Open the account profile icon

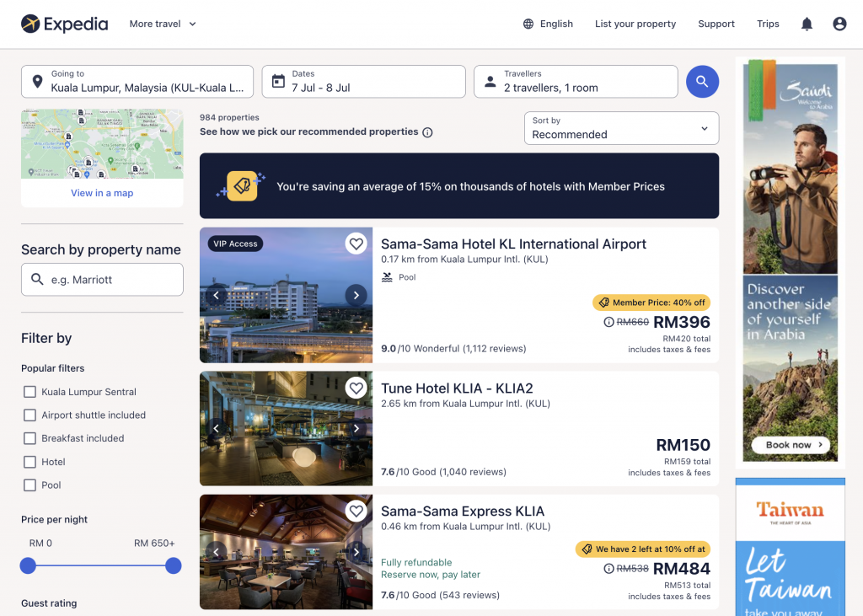coord(839,24)
